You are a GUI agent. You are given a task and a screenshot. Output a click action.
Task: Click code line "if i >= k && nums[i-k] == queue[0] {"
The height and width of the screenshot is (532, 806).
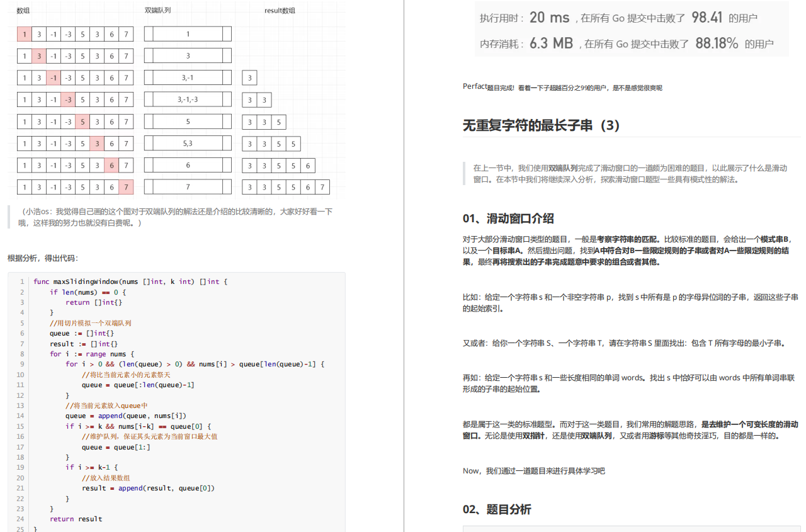point(139,426)
